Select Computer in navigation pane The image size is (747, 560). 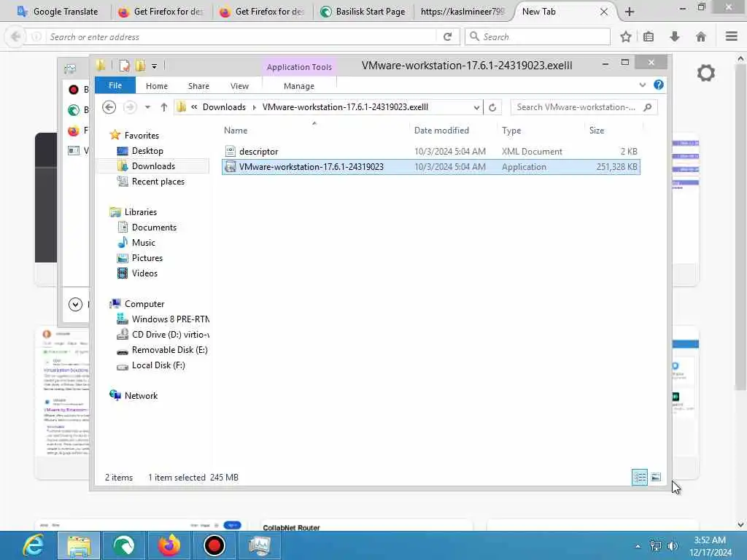tap(144, 304)
